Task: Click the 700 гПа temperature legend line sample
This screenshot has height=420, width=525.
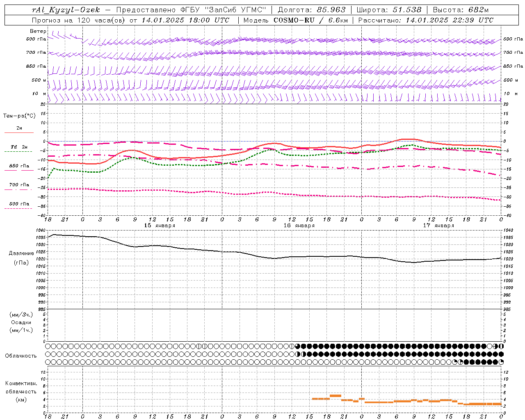Action: click(x=19, y=190)
